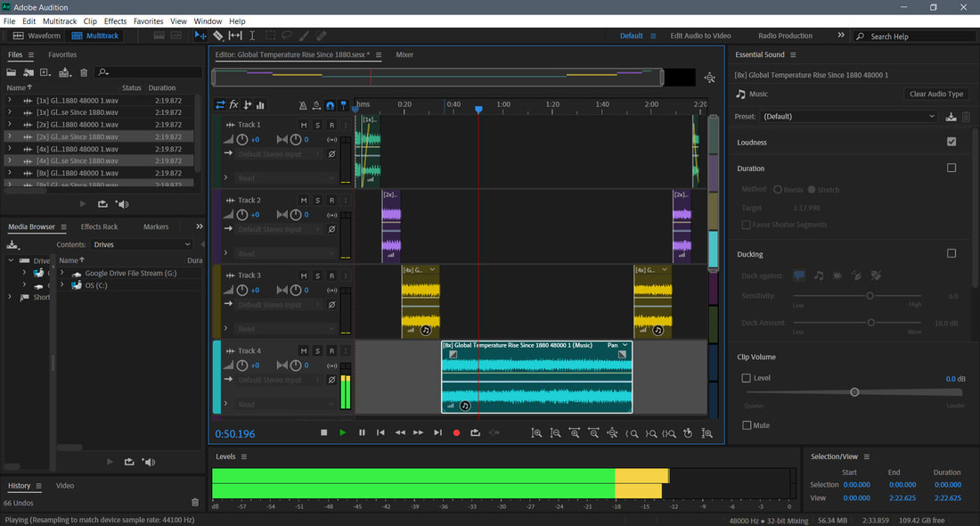The width and height of the screenshot is (980, 526).
Task: Open the Multitrack menu
Action: (x=60, y=21)
